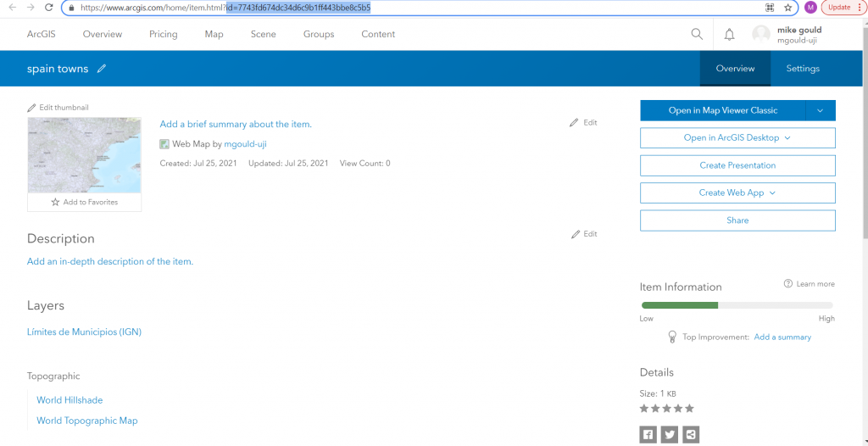This screenshot has width=868, height=446.
Task: Click the Add a summary improvement link
Action: pyautogui.click(x=782, y=337)
